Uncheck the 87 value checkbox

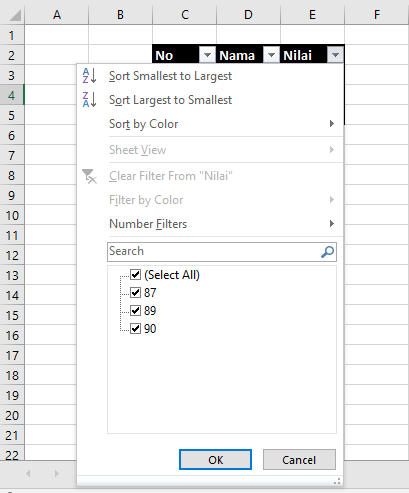[135, 293]
